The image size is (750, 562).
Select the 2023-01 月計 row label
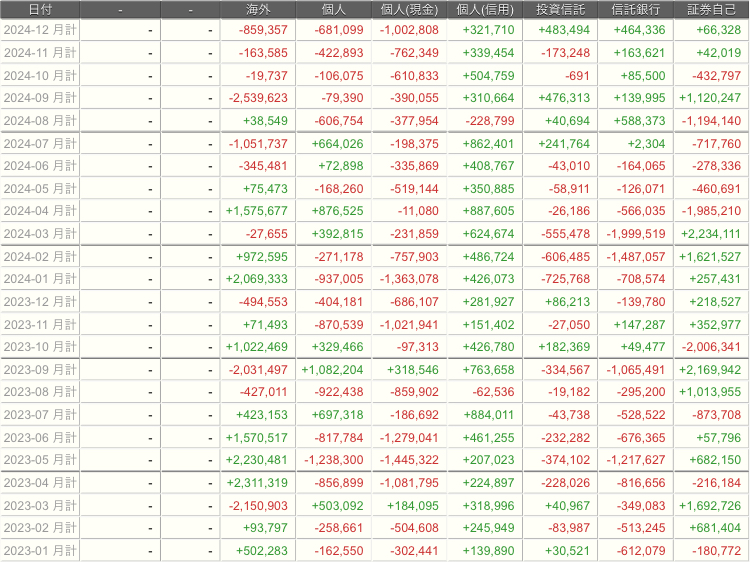[x=40, y=551]
